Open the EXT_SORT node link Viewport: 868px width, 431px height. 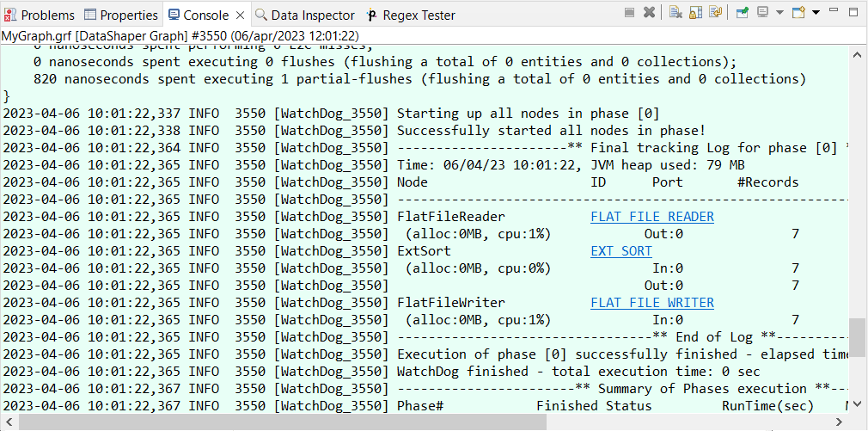[x=621, y=251]
